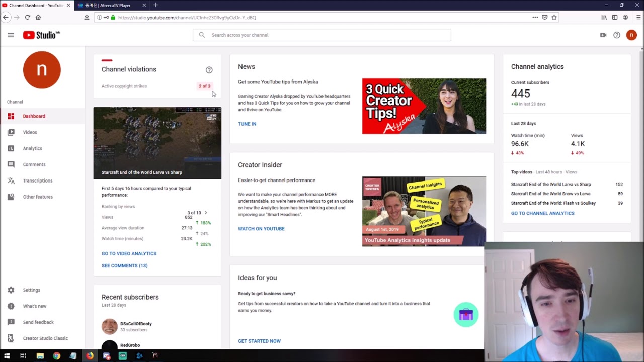
Task: Click the Firefox home button
Action: coord(38,17)
